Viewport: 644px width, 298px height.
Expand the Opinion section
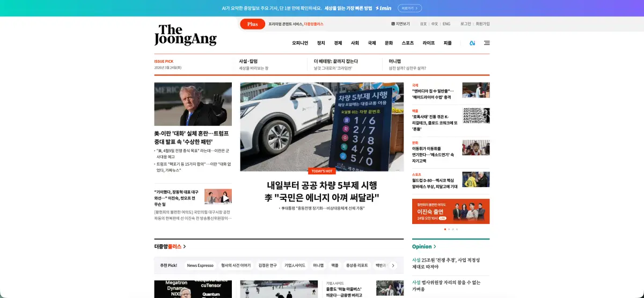click(x=424, y=247)
